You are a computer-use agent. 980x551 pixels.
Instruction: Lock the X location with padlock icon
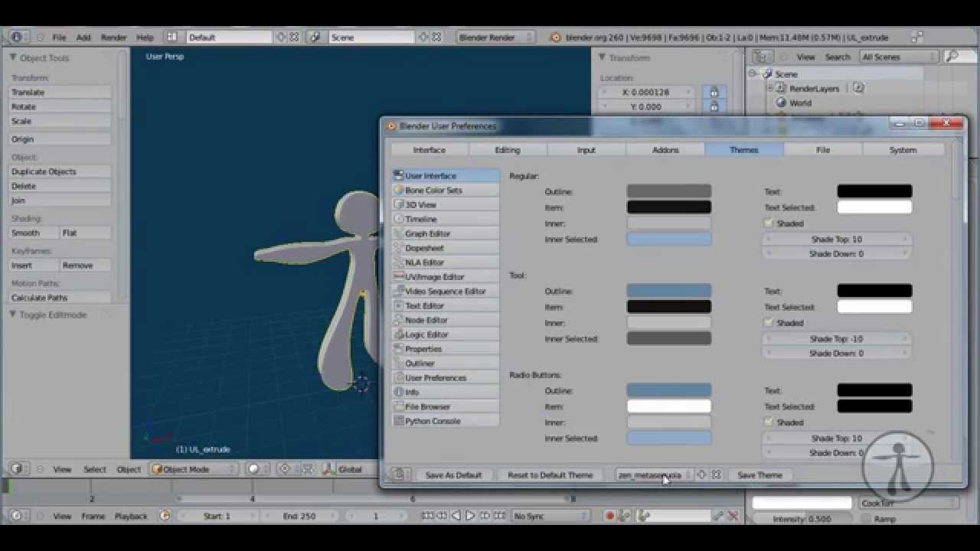point(714,92)
